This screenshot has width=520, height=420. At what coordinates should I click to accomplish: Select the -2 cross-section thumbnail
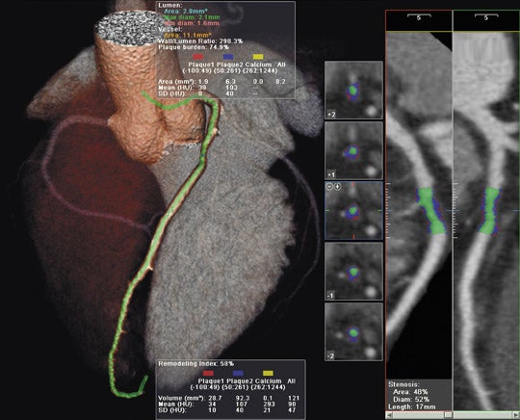[x=353, y=331]
